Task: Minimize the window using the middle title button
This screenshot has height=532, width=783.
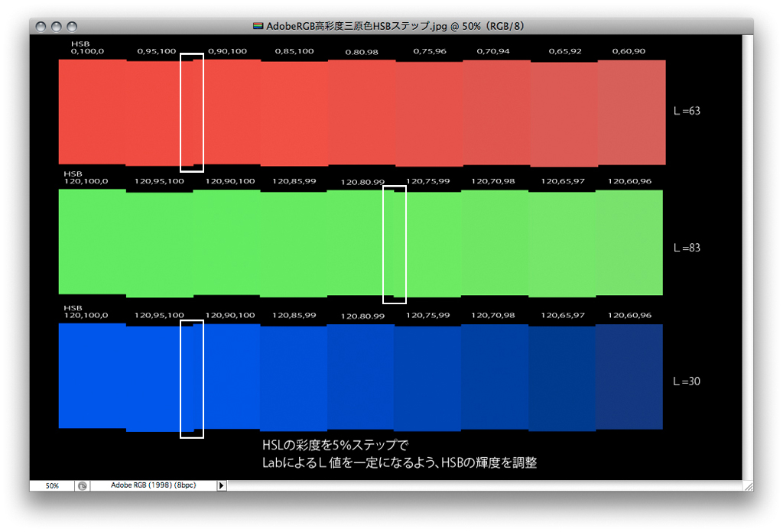Action: pyautogui.click(x=57, y=27)
